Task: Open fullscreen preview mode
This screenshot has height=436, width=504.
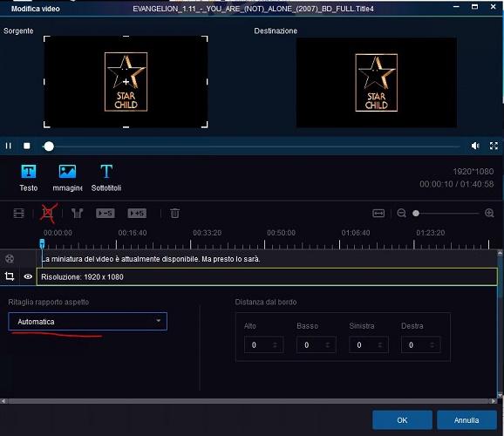Action: (x=494, y=146)
